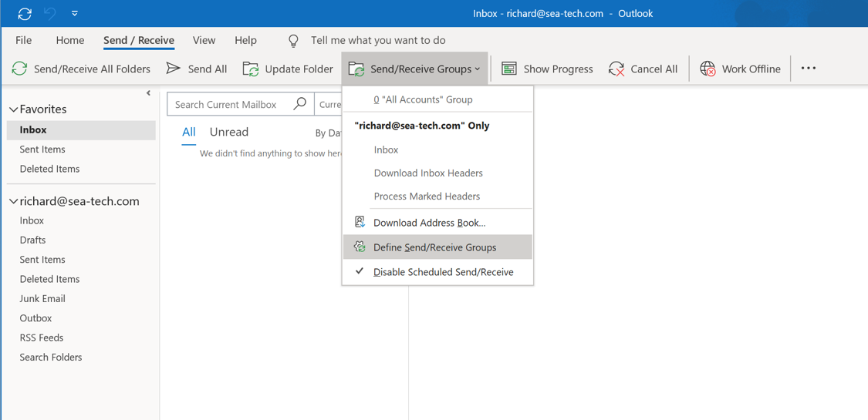Click the sync icon in title bar
868x420 pixels.
point(25,13)
